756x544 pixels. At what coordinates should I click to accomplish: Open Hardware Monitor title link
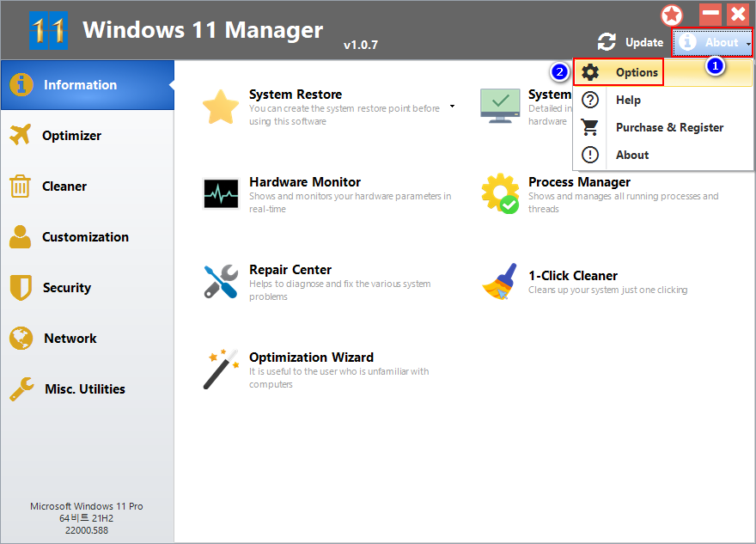click(305, 182)
